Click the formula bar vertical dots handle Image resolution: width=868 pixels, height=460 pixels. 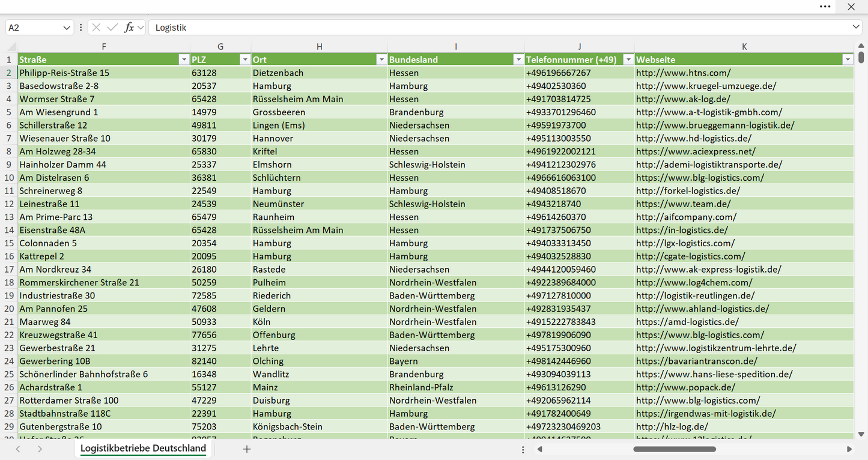coord(80,28)
